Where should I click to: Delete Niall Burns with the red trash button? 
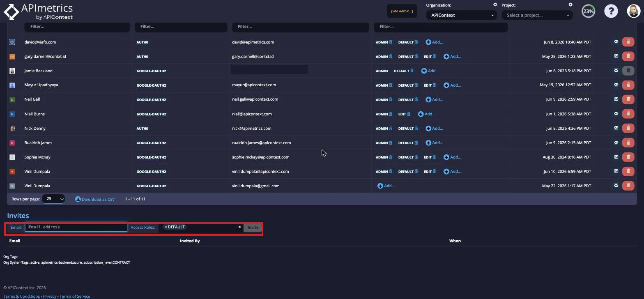point(628,114)
